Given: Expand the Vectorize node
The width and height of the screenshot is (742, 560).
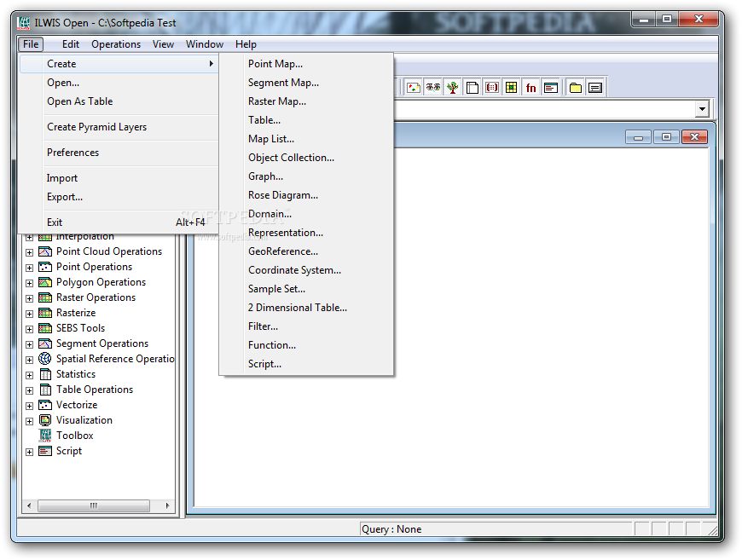Looking at the screenshot, I should [x=29, y=406].
